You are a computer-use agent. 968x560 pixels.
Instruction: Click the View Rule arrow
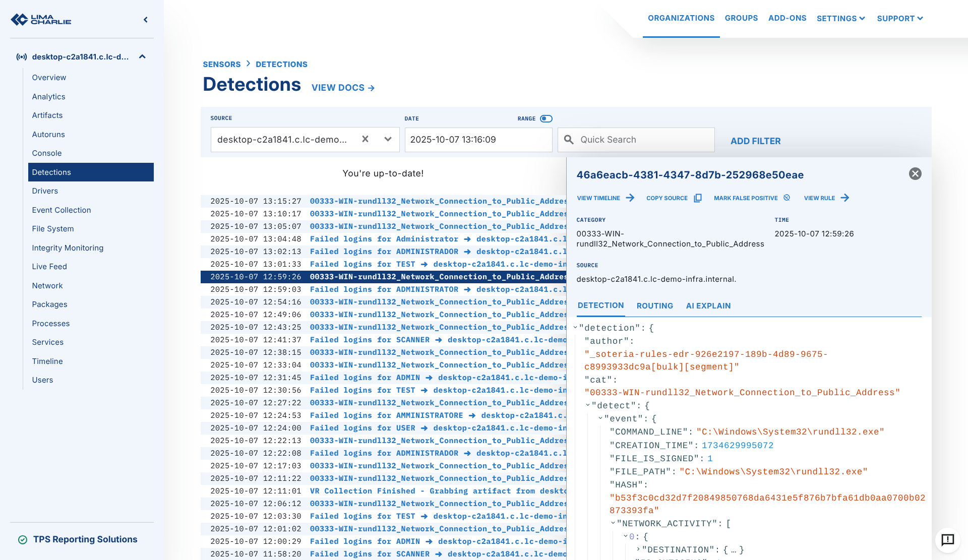click(845, 198)
